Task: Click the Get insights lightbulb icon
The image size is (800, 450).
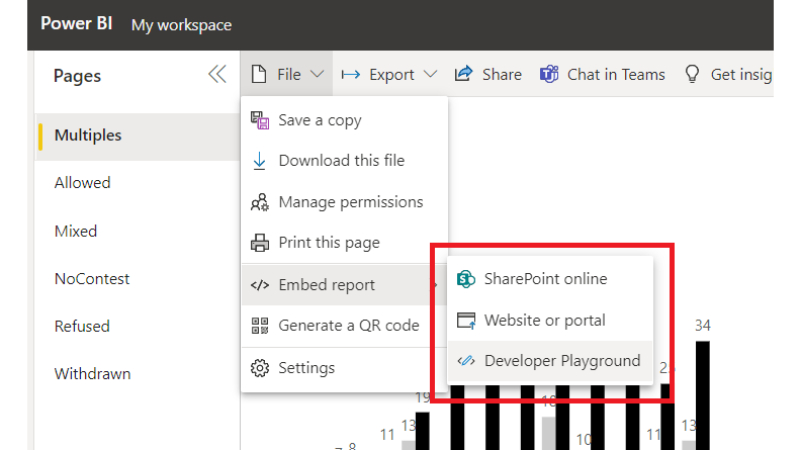Action: pyautogui.click(x=692, y=74)
